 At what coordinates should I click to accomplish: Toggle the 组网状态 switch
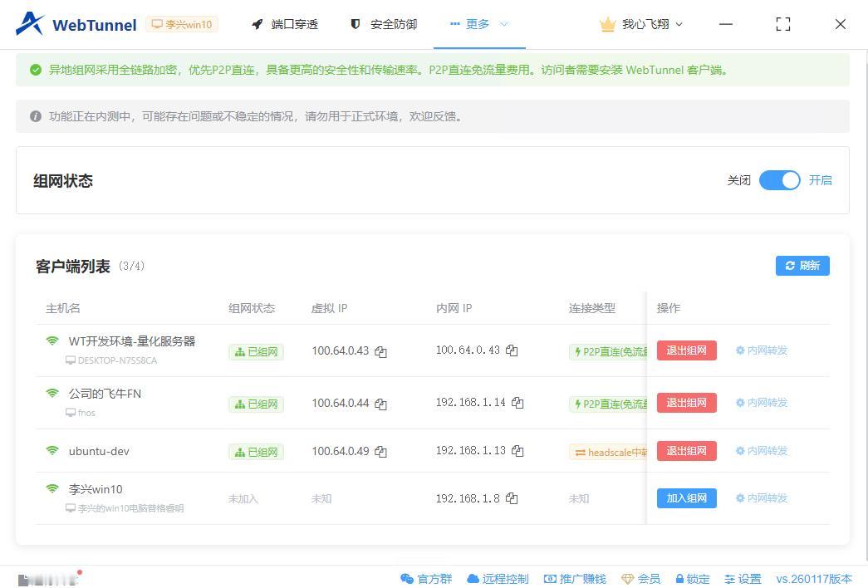(x=779, y=180)
